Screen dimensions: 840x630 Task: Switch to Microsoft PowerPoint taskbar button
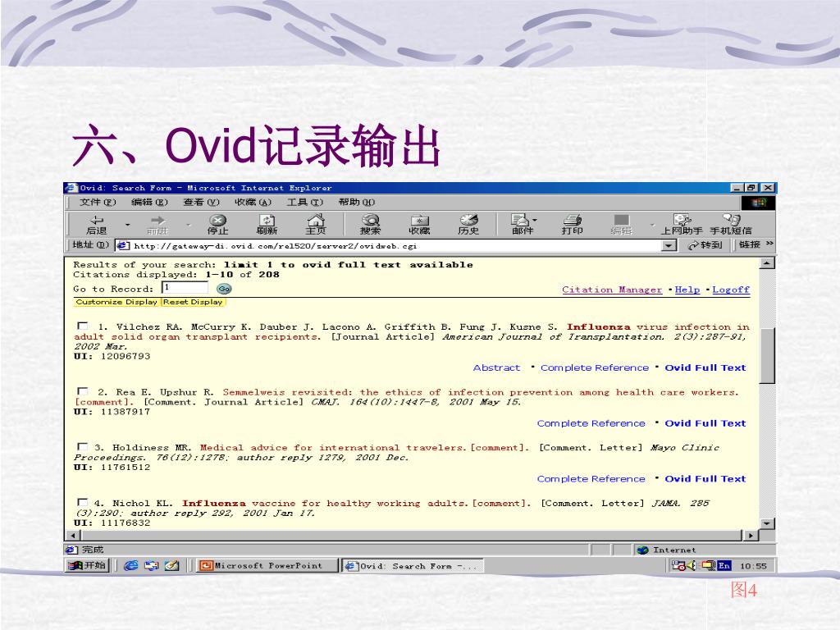(x=267, y=565)
